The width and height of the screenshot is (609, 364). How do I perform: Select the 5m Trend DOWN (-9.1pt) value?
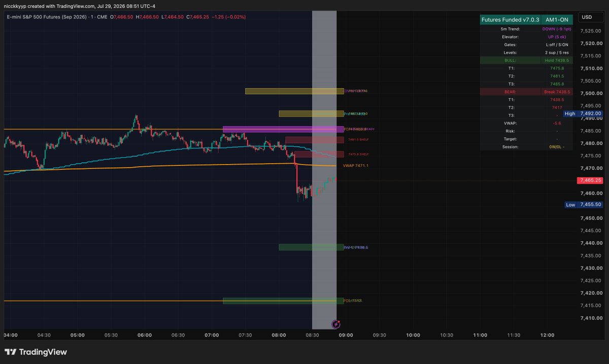[557, 29]
